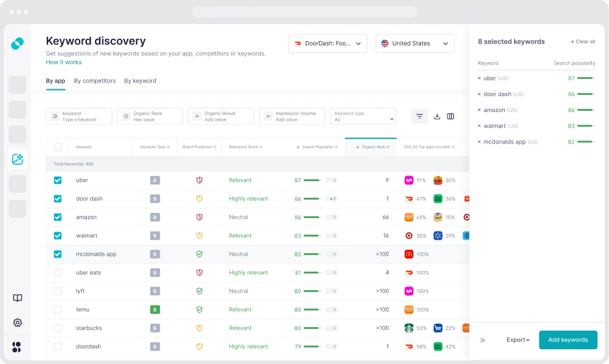Switch to the By app tab
This screenshot has height=364, width=609.
click(55, 81)
